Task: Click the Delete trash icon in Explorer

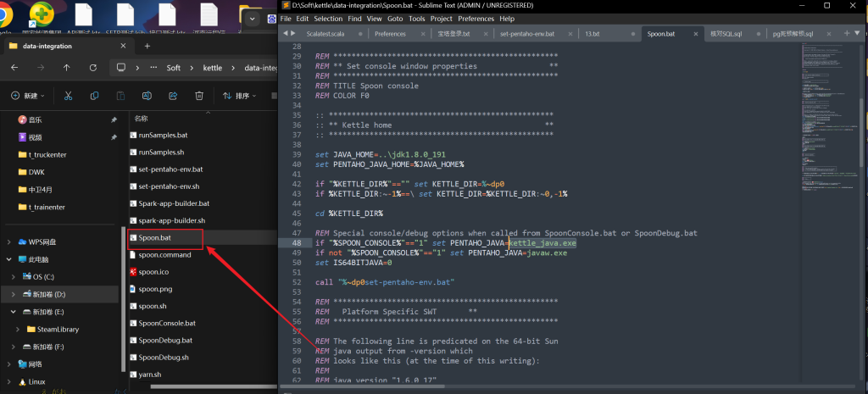Action: [x=198, y=96]
